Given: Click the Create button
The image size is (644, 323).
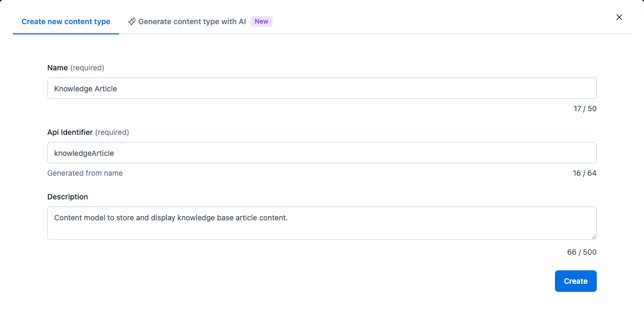Looking at the screenshot, I should [576, 281].
